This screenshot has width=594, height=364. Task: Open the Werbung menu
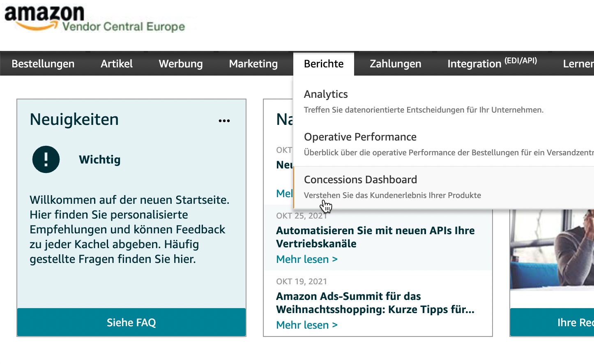tap(181, 64)
